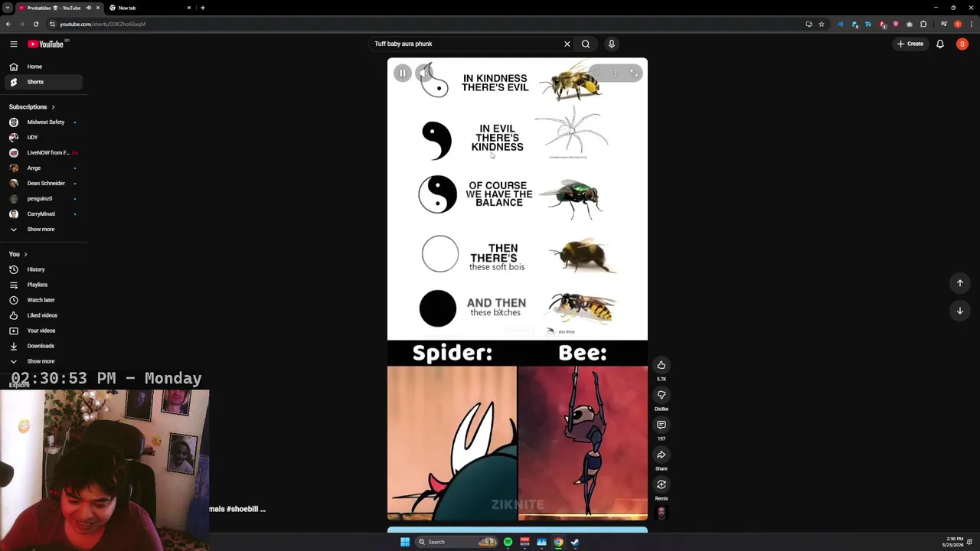The image size is (980, 551).
Task: Go to next Short with down arrow
Action: (x=960, y=311)
